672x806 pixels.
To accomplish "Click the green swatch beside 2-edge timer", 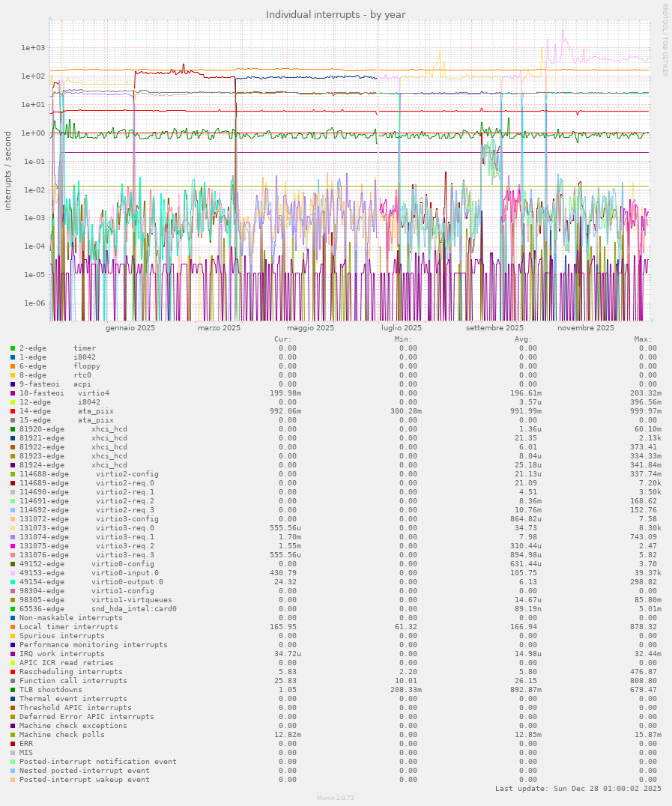I will click(x=13, y=348).
